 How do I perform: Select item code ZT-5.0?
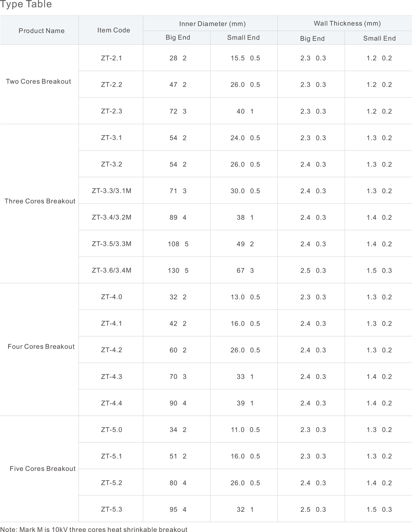point(112,430)
